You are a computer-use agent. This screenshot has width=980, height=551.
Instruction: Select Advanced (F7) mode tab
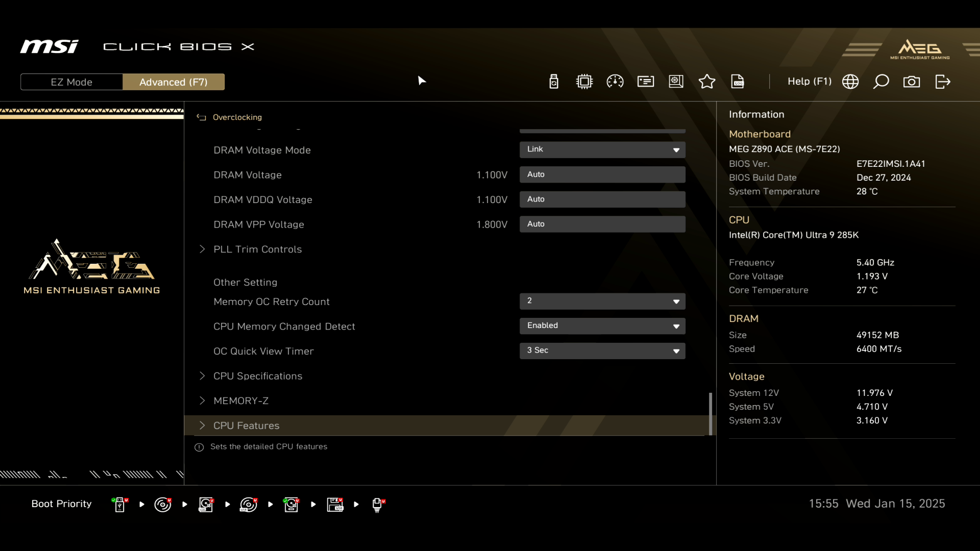(x=174, y=82)
